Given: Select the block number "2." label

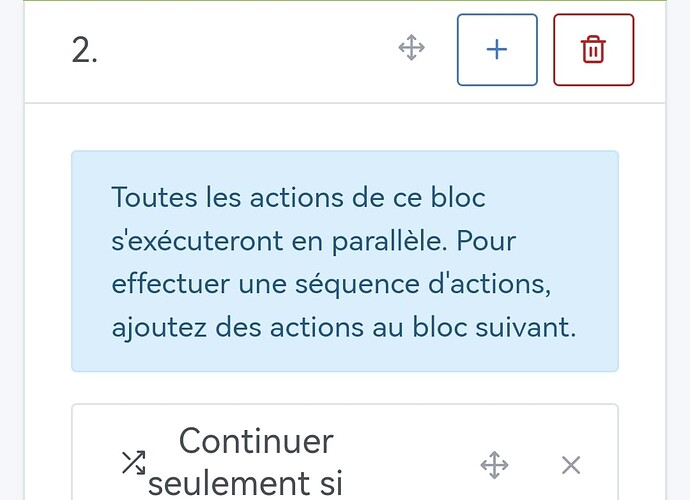Looking at the screenshot, I should coord(85,50).
